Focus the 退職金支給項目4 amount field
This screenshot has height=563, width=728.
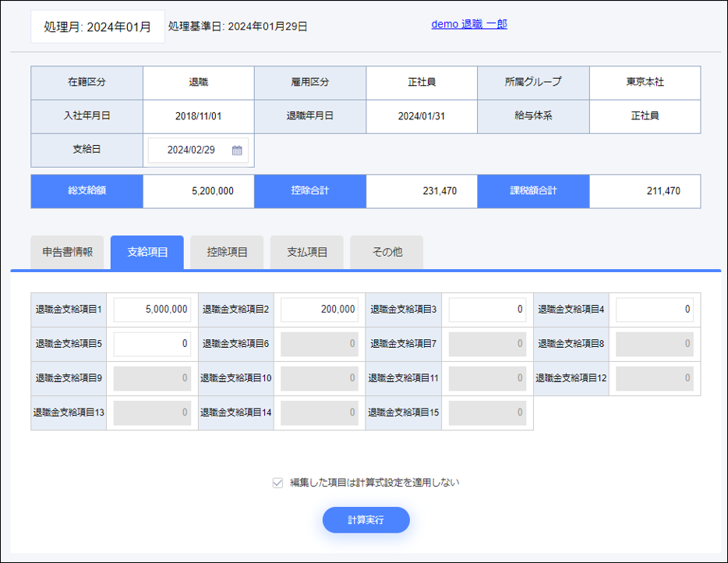[x=655, y=310]
